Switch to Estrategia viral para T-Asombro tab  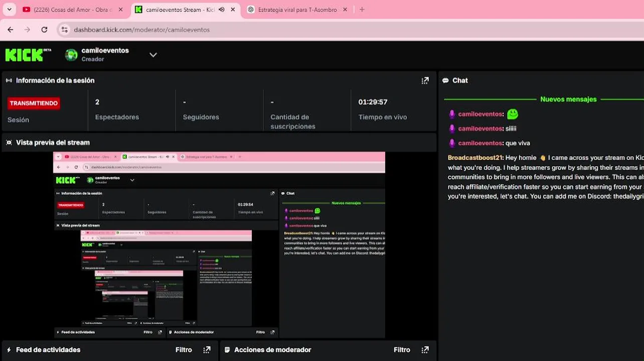click(x=297, y=10)
